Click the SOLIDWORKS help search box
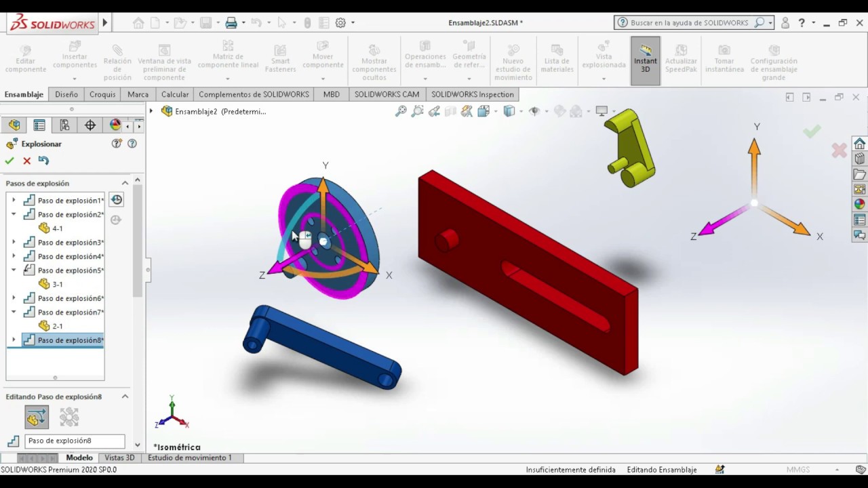 (694, 22)
